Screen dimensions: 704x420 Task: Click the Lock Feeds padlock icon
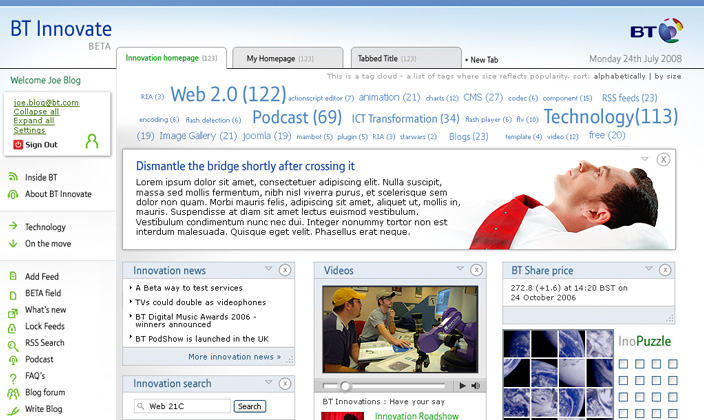click(13, 328)
